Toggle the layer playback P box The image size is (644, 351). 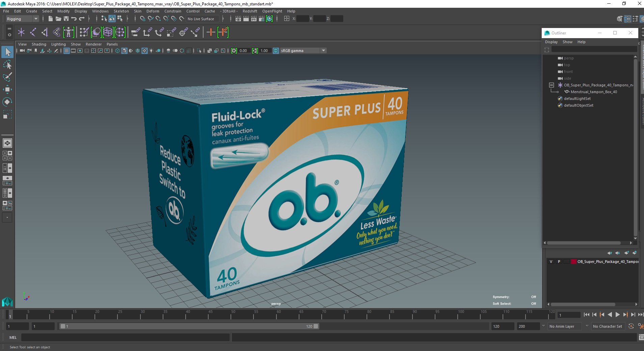pos(559,262)
